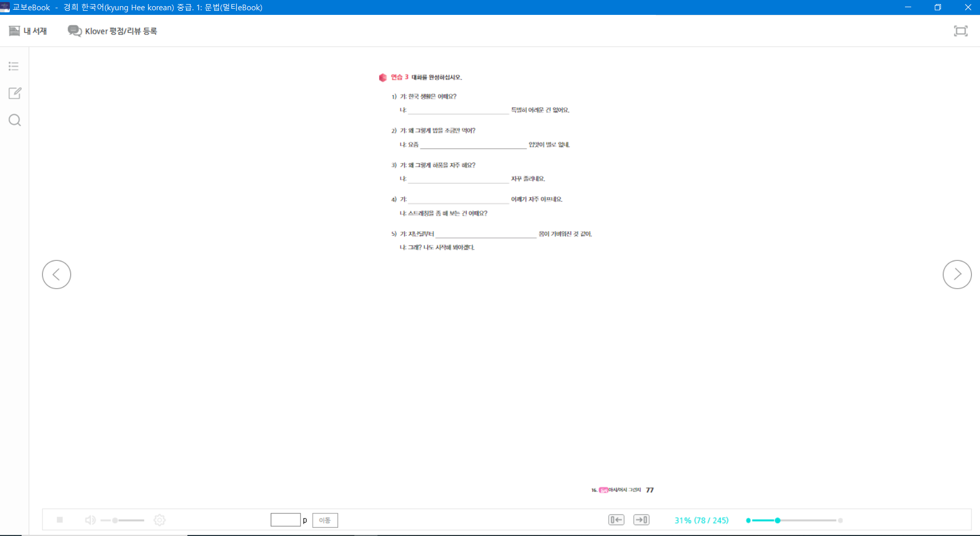Click the 31% (78 / 245) progress text

(x=701, y=520)
